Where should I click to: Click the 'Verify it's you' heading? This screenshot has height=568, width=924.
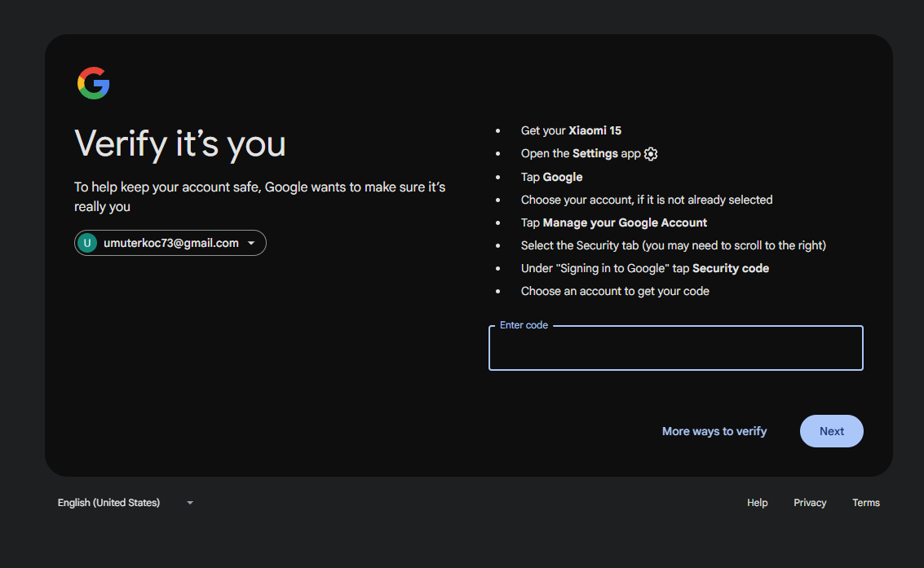pyautogui.click(x=180, y=144)
